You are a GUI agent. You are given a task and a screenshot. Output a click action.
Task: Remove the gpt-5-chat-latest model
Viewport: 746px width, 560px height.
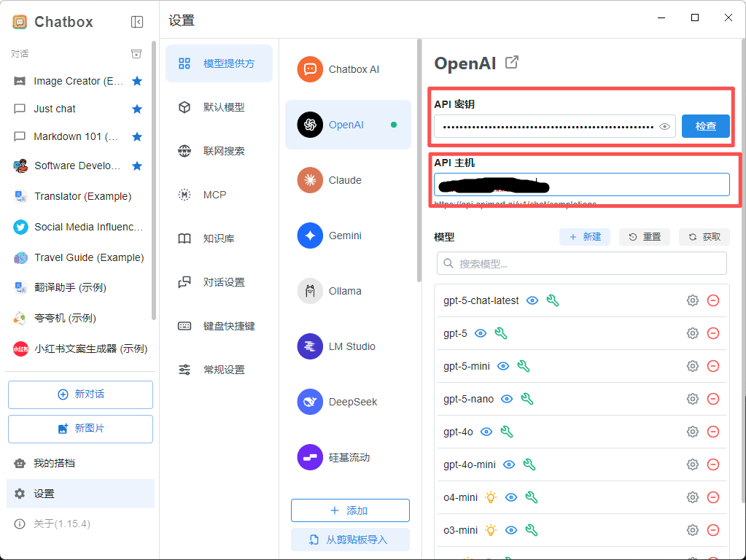(713, 300)
